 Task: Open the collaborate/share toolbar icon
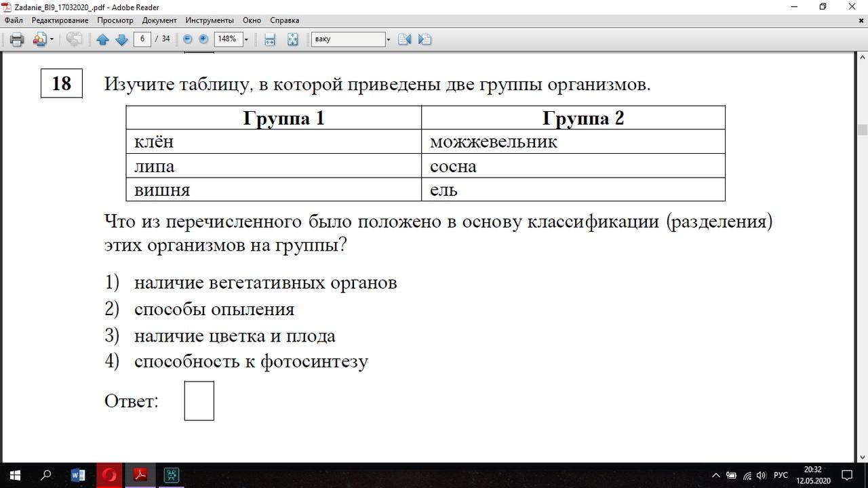click(39, 39)
